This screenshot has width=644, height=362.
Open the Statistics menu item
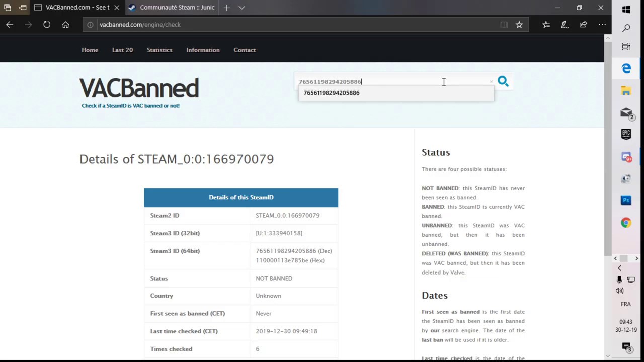pyautogui.click(x=159, y=50)
